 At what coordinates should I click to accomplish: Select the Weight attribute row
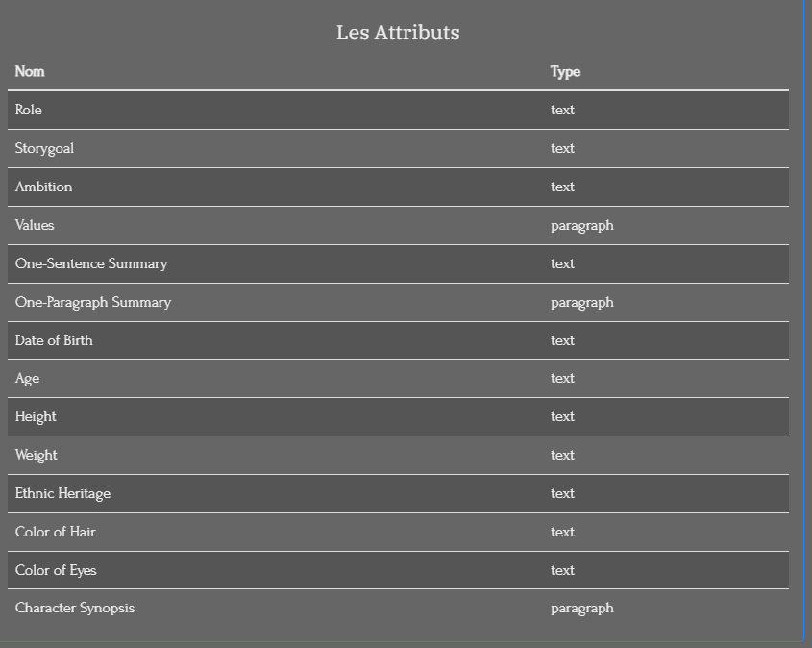pos(398,455)
